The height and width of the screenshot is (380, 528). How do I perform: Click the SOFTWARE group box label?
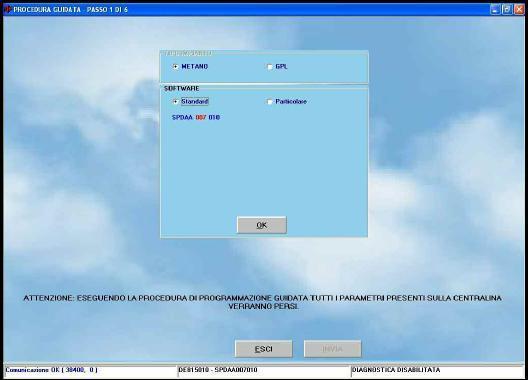(182, 89)
